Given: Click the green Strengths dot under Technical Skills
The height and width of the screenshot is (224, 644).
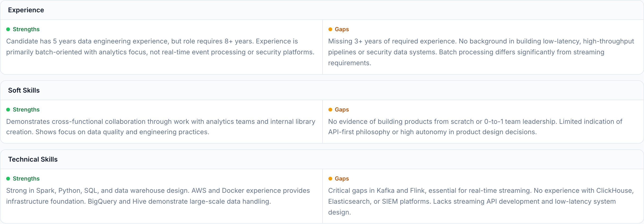Looking at the screenshot, I should [8, 179].
